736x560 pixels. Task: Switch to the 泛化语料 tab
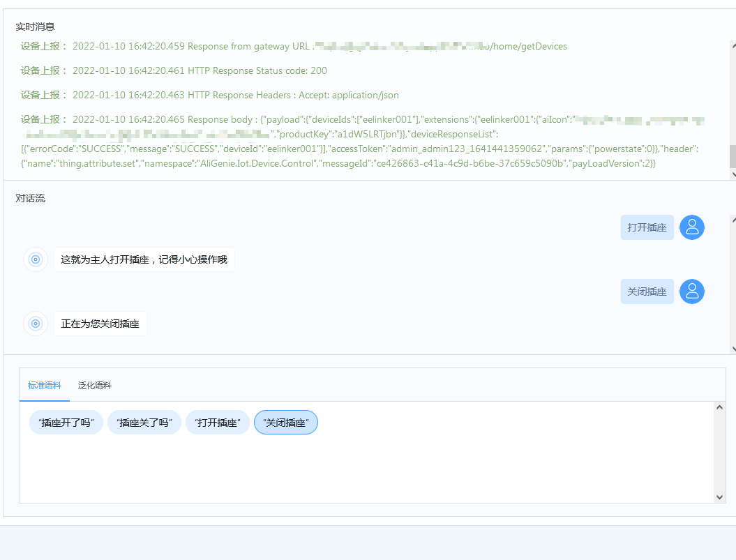click(x=94, y=386)
